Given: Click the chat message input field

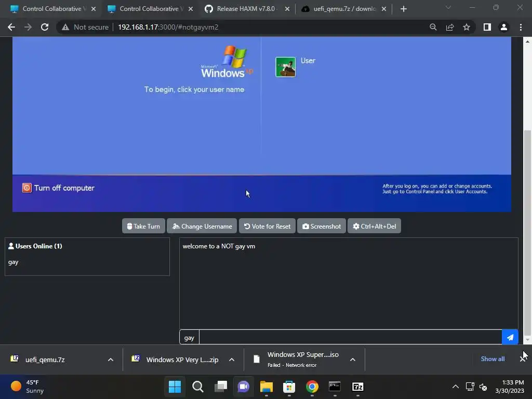Looking at the screenshot, I should point(350,338).
